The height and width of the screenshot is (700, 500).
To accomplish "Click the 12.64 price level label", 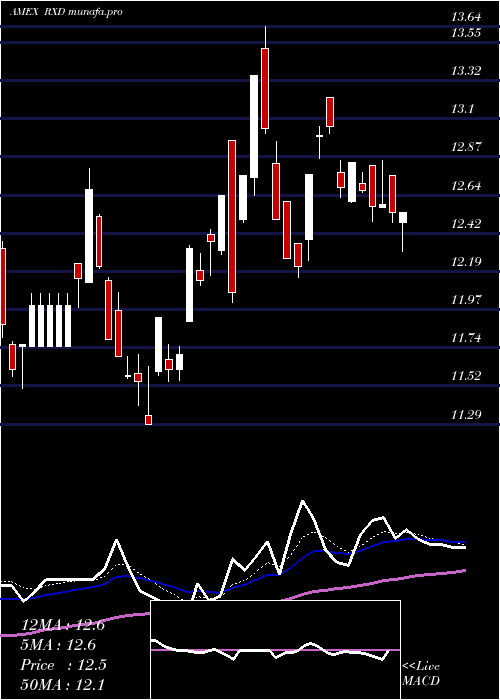I will tap(467, 185).
